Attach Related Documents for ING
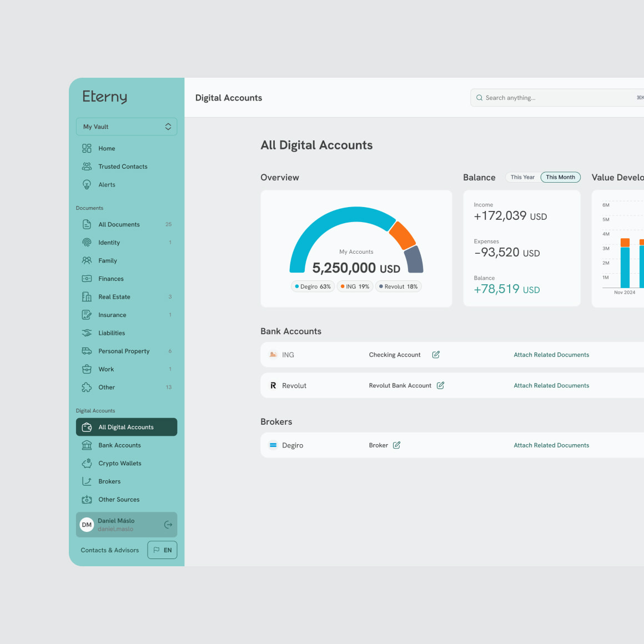Viewport: 644px width, 644px height. [x=551, y=354]
